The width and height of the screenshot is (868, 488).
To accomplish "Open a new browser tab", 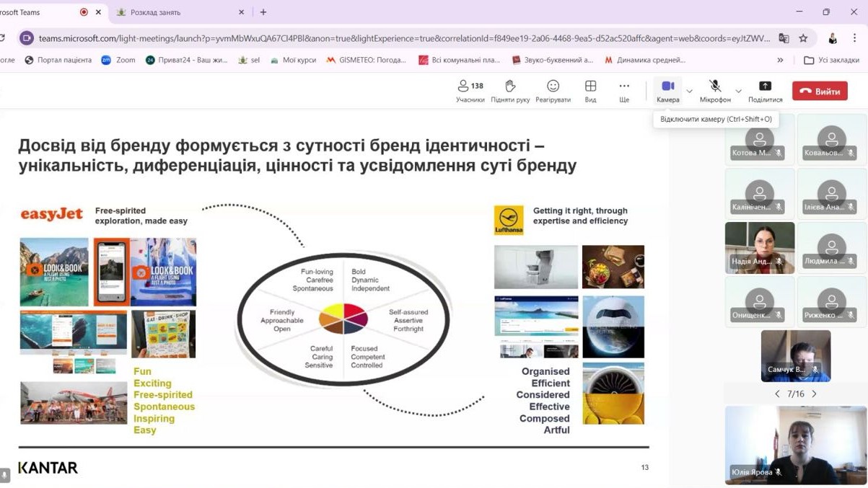I will (x=263, y=12).
